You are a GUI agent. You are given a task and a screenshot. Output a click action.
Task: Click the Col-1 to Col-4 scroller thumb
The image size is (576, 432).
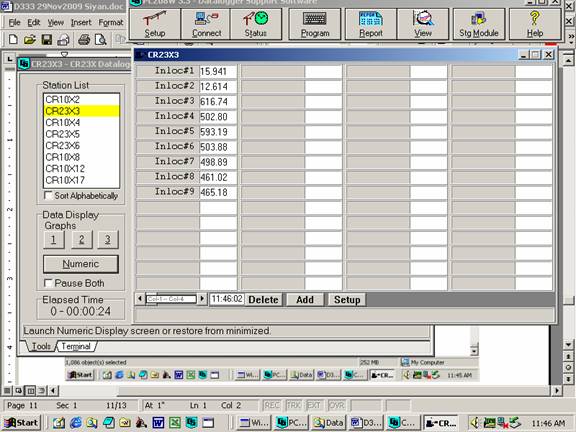tap(171, 299)
